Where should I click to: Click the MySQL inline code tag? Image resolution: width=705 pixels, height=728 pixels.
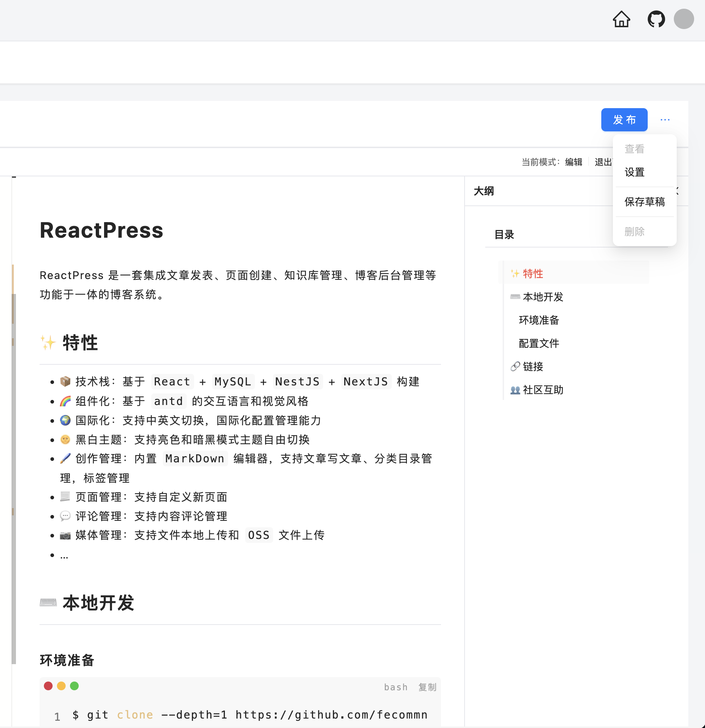233,381
